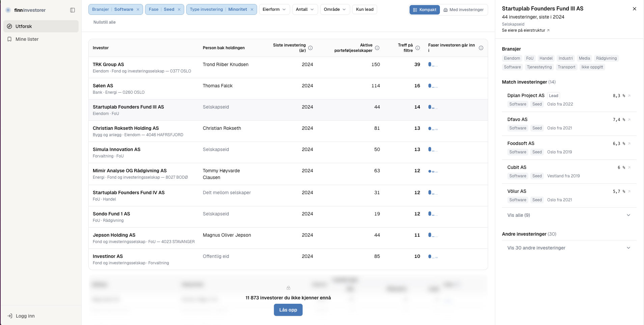The image size is (644, 325).
Task: Open Dplan Project AS external link arrow
Action: 629,96
